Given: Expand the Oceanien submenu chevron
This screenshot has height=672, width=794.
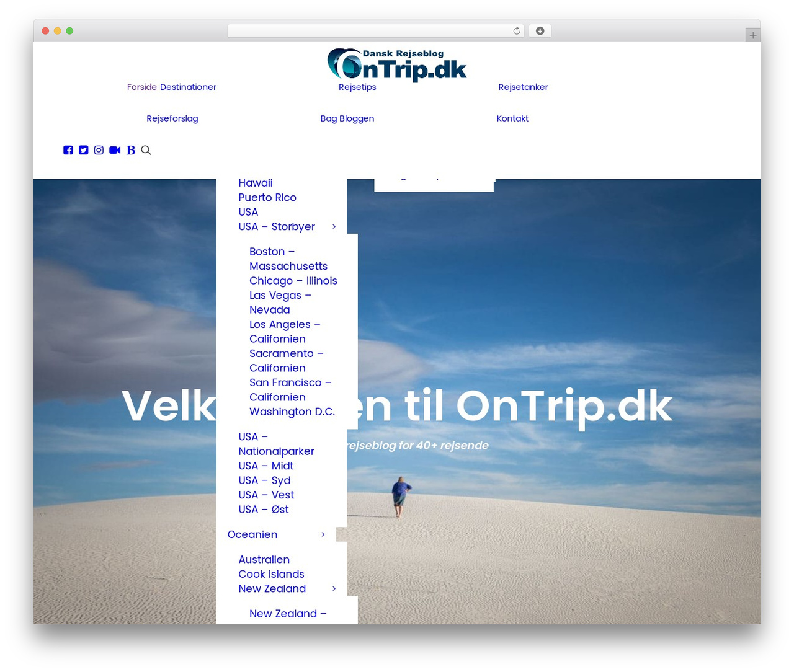Looking at the screenshot, I should 323,535.
